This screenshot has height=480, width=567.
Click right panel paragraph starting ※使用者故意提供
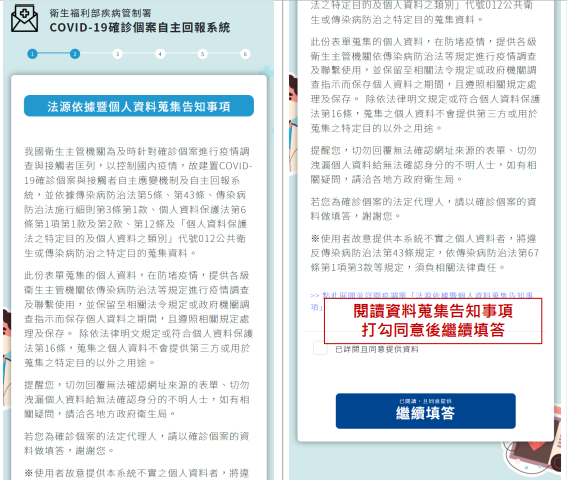coord(425,253)
